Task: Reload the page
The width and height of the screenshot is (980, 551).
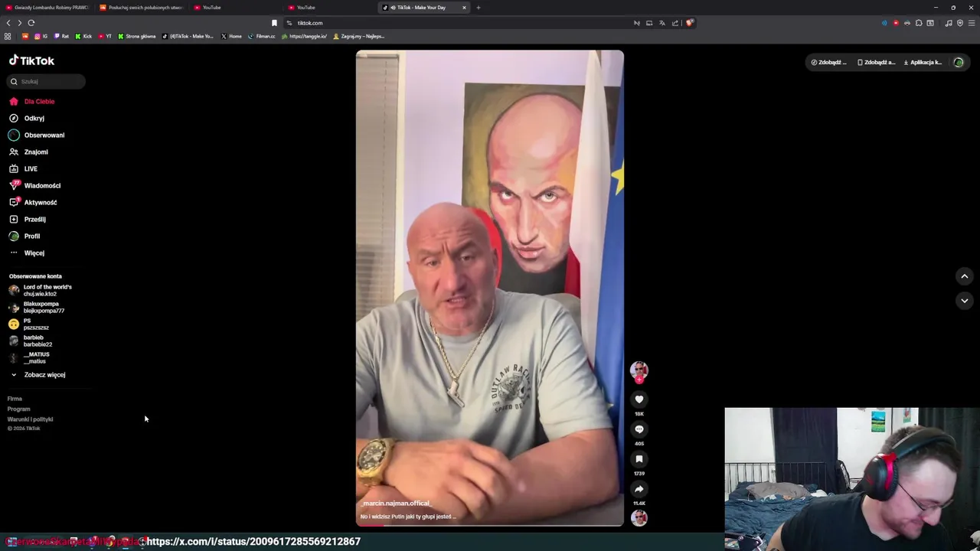Action: tap(31, 23)
